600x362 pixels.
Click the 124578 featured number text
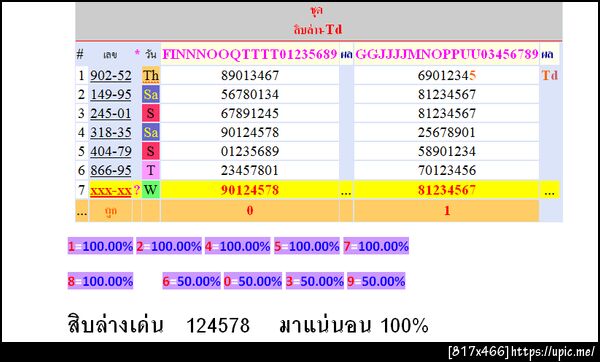click(218, 326)
